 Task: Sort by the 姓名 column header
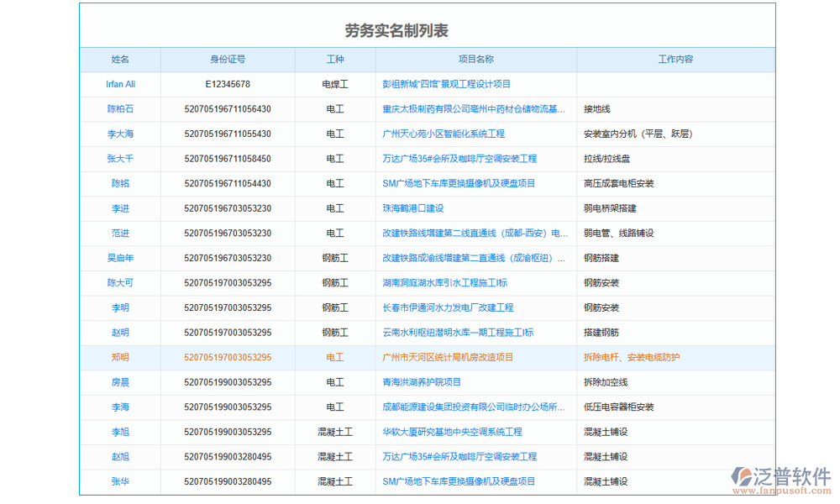[x=120, y=60]
